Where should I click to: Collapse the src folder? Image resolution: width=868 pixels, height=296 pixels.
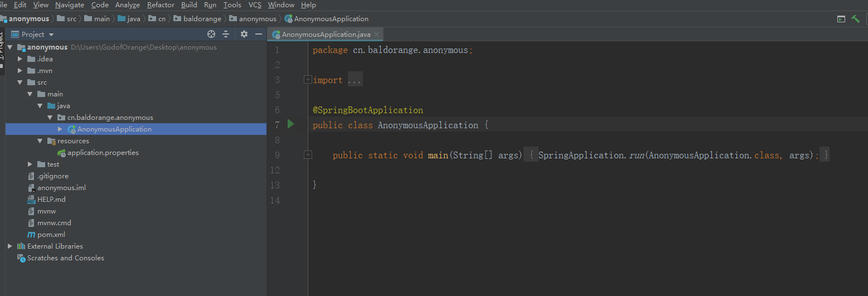pos(20,83)
